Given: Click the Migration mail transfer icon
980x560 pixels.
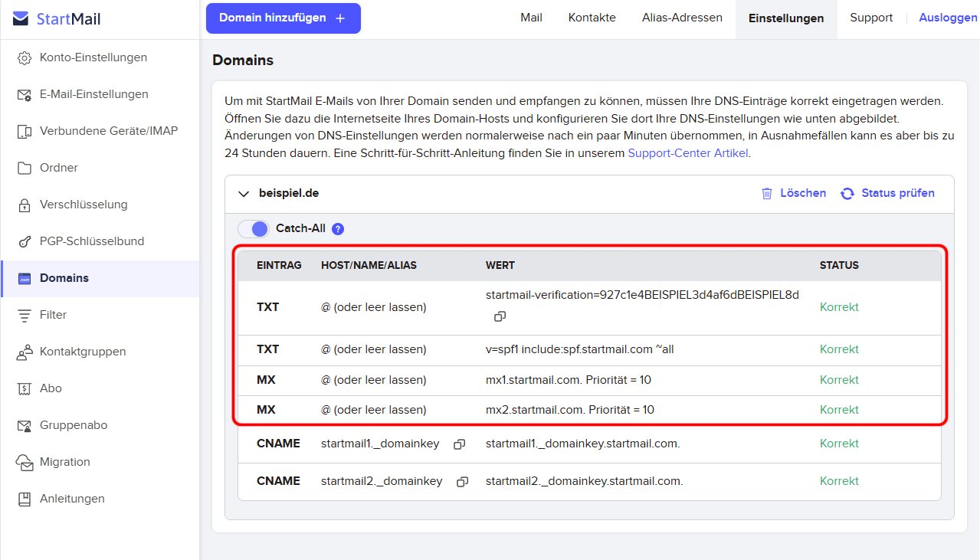Looking at the screenshot, I should tap(25, 462).
